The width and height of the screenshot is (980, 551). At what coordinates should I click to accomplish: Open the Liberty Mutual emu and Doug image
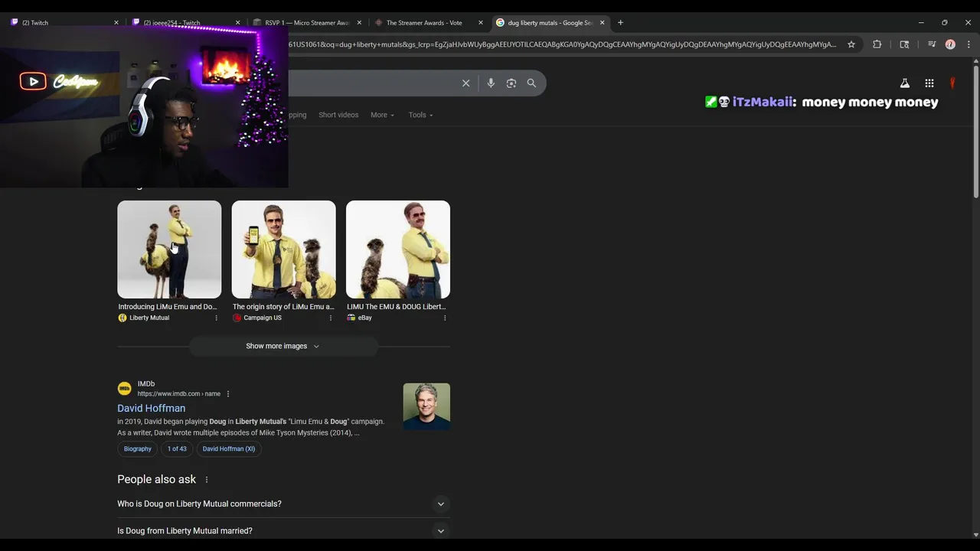tap(169, 249)
